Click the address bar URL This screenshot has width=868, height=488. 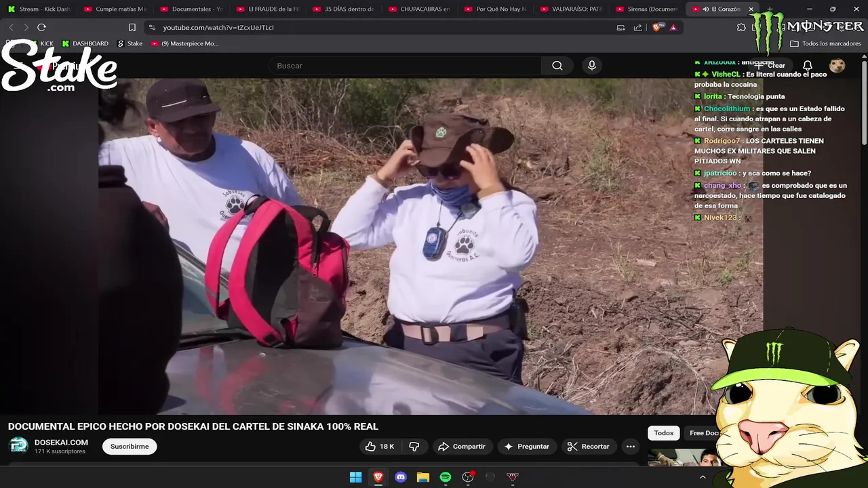click(218, 27)
